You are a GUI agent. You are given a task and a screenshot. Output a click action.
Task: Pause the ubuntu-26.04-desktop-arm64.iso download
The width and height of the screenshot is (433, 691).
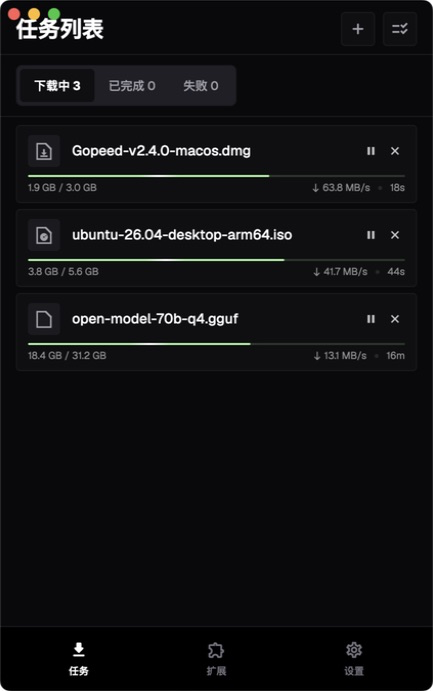[371, 235]
